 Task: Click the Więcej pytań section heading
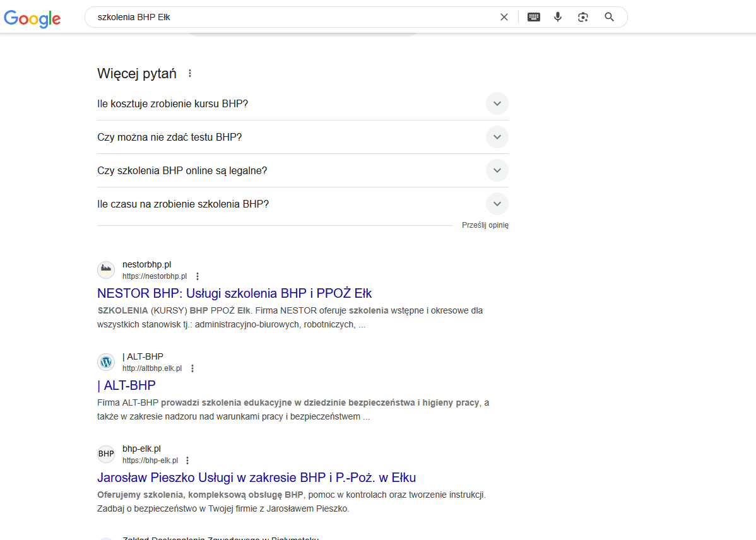(137, 73)
